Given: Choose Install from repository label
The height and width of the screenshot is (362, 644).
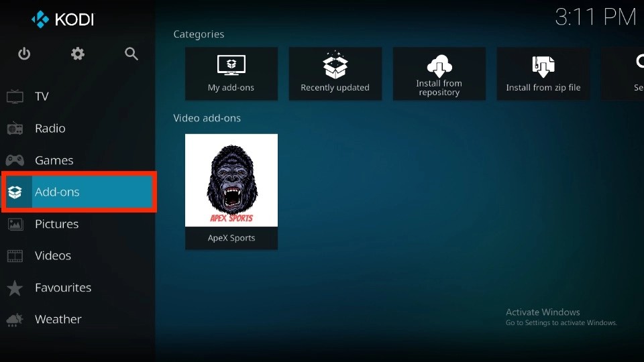Looking at the screenshot, I should pyautogui.click(x=439, y=88).
